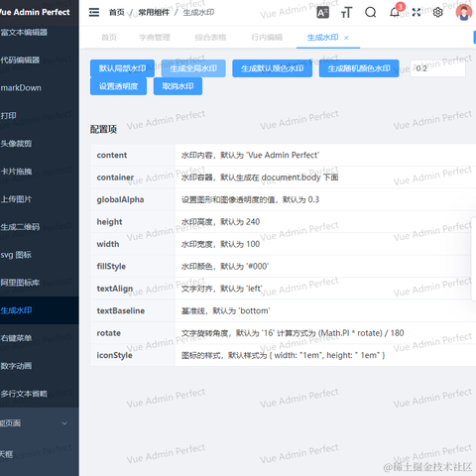
Task: Click the 生成随机颜色水印 button
Action: click(359, 68)
